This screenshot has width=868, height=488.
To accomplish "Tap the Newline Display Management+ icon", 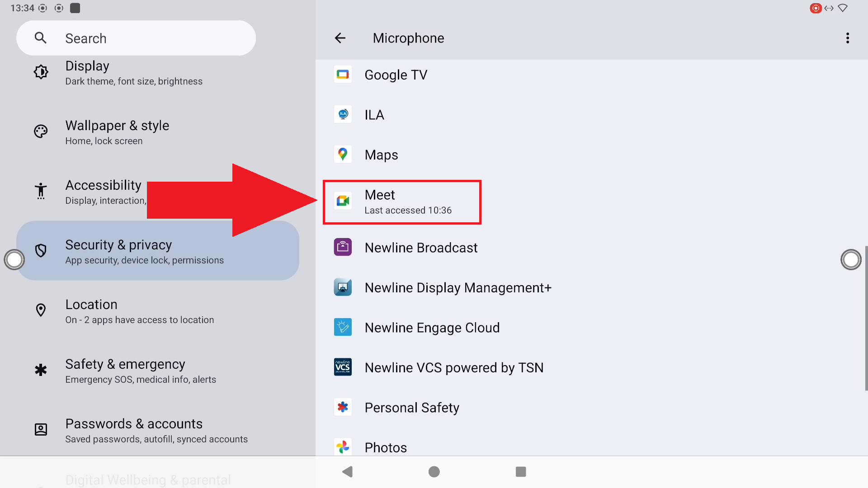I will [x=343, y=287].
